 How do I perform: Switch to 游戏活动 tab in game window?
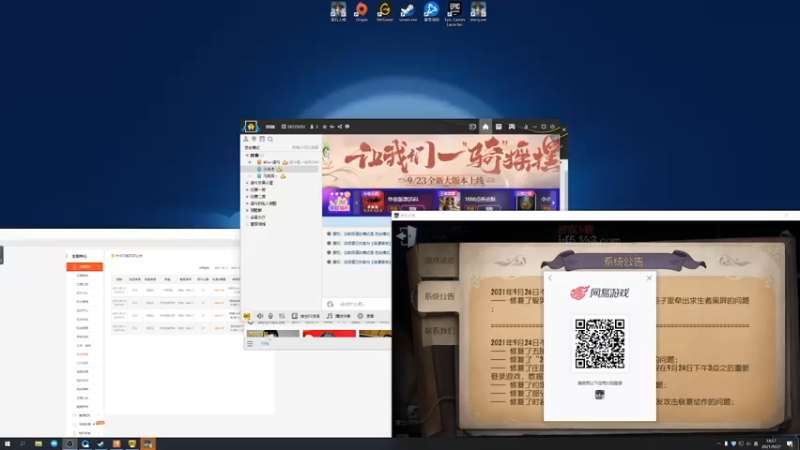click(x=439, y=260)
